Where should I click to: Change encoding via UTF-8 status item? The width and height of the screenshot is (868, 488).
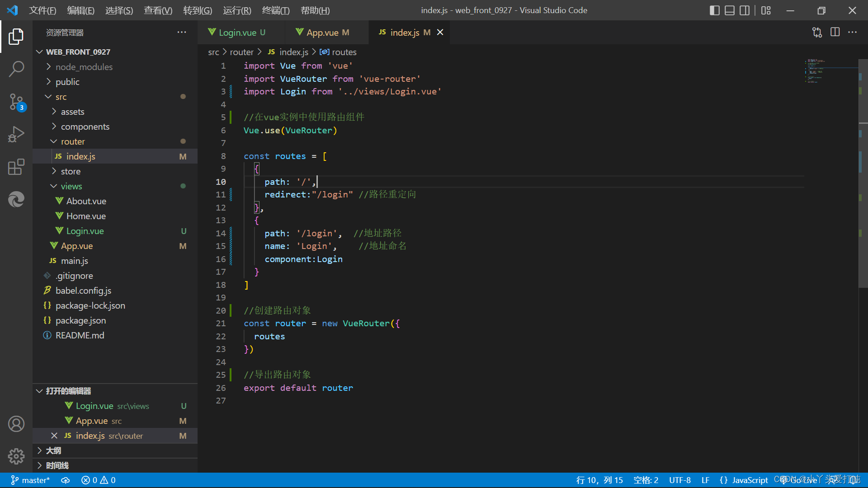tap(680, 480)
